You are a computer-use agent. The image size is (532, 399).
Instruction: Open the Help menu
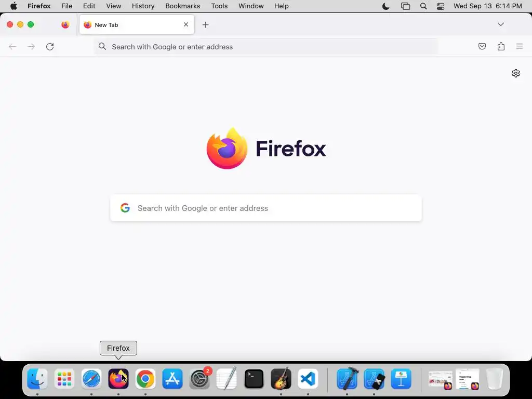[x=281, y=6]
